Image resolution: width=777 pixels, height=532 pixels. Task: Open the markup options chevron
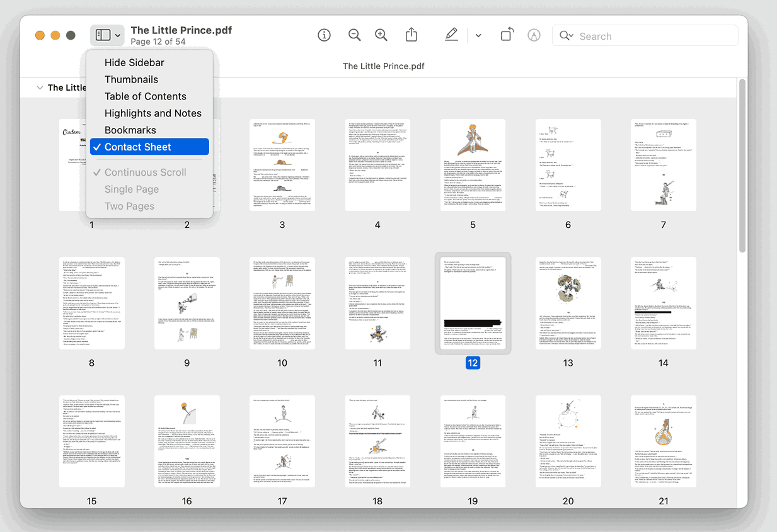478,35
